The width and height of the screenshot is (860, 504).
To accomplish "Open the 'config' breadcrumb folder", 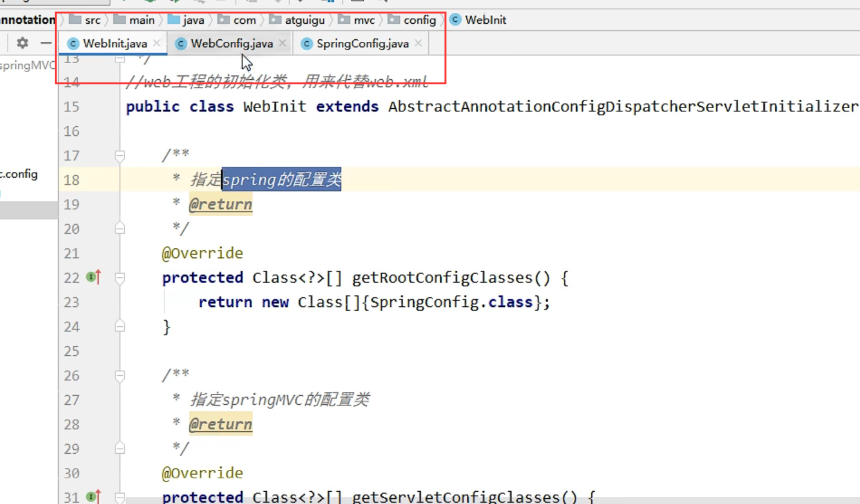I will pyautogui.click(x=419, y=20).
